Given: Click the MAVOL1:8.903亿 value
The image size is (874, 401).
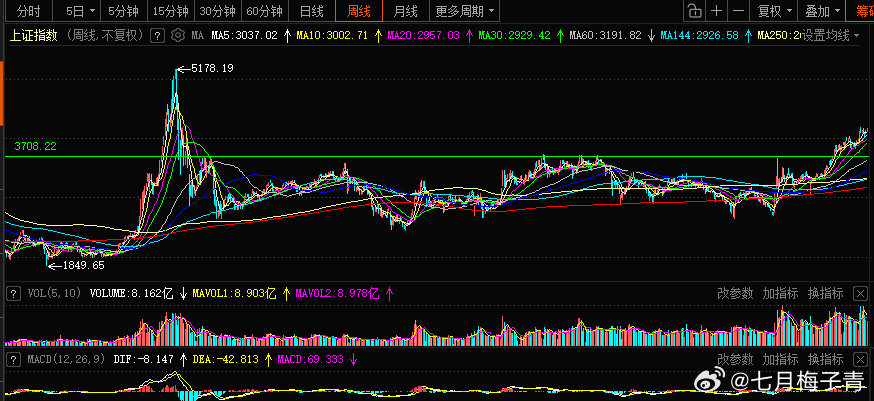Looking at the screenshot, I should [x=234, y=293].
